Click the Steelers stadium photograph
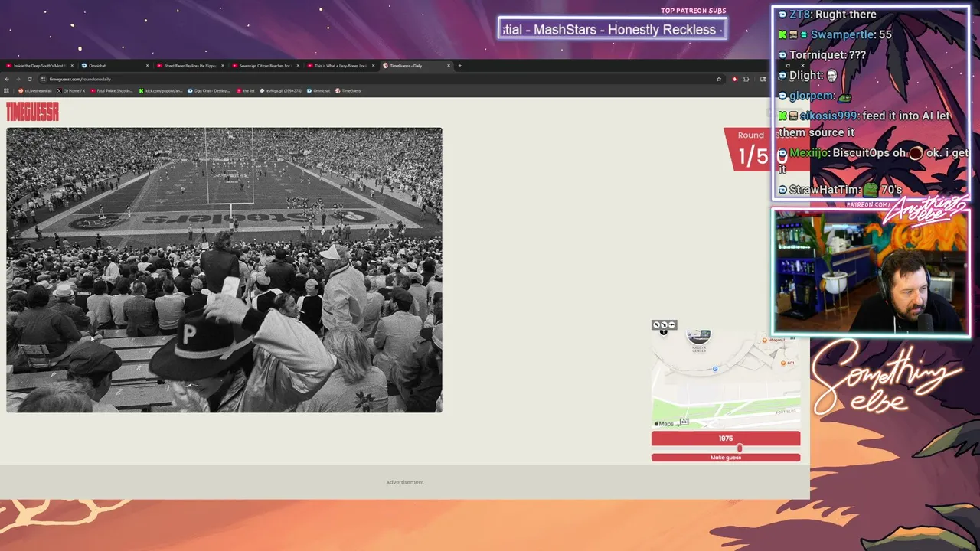This screenshot has width=980, height=551. coord(224,270)
